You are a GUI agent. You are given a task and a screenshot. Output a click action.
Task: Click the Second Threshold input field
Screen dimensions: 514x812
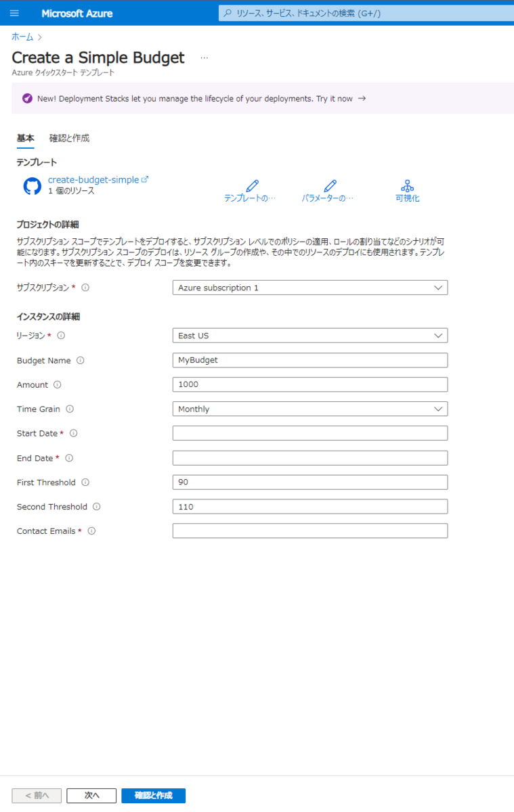[x=310, y=506]
